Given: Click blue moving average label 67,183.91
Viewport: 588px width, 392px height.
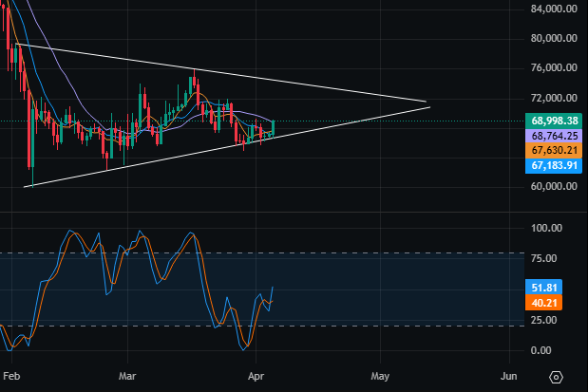Looking at the screenshot, I should point(554,166).
